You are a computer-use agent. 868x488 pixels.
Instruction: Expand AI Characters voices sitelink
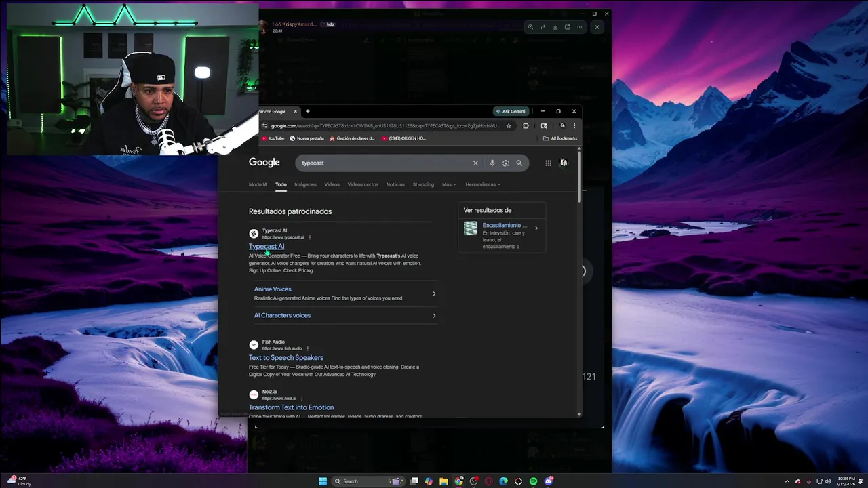coord(345,315)
